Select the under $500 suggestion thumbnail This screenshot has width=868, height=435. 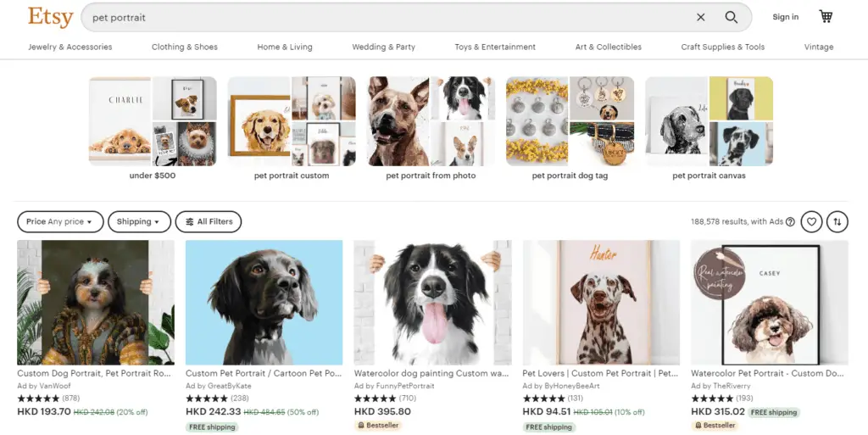pos(153,121)
